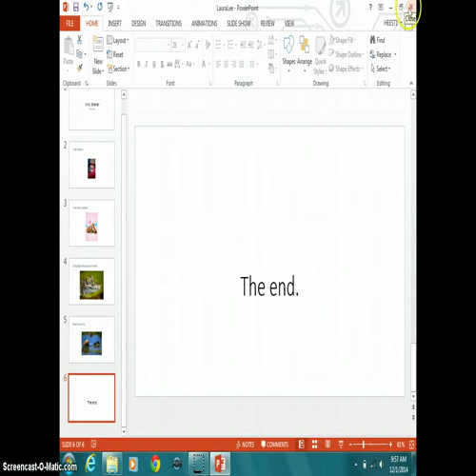Image resolution: width=476 pixels, height=476 pixels.
Task: Click 'The end.' text on slide
Action: 269,287
